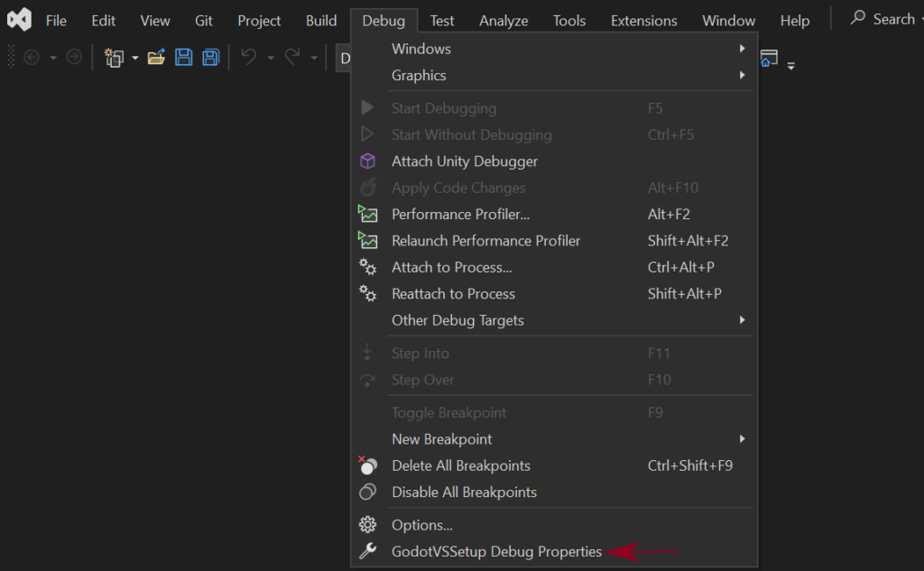Click the Performance Profiler chart icon
Screen dimensions: 924x571
pos(367,215)
